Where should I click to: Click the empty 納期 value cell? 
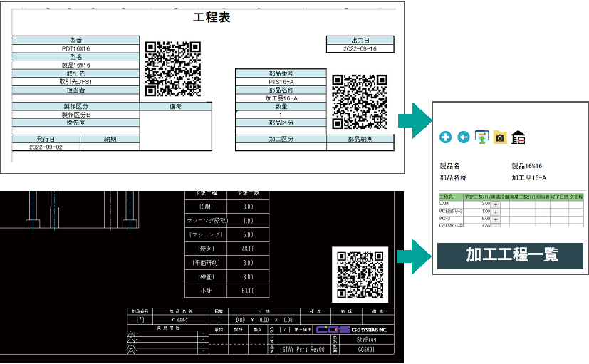[110, 147]
